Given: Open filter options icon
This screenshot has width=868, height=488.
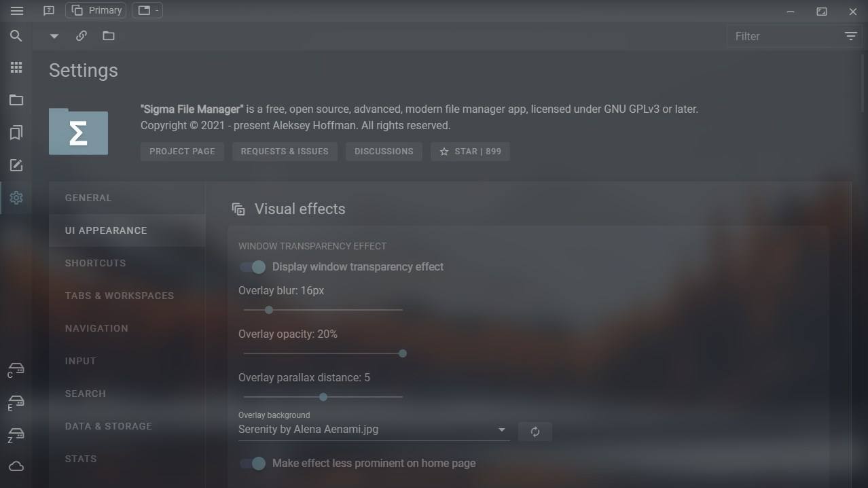Looking at the screenshot, I should (851, 36).
